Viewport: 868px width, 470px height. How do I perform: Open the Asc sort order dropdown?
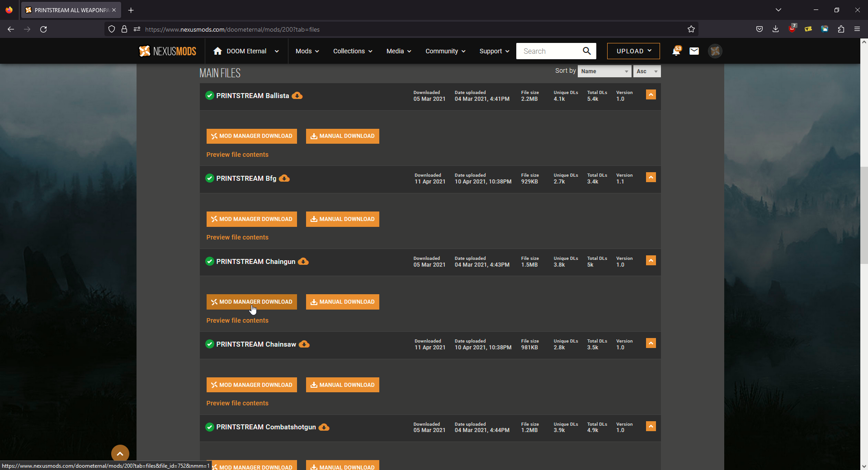(647, 71)
